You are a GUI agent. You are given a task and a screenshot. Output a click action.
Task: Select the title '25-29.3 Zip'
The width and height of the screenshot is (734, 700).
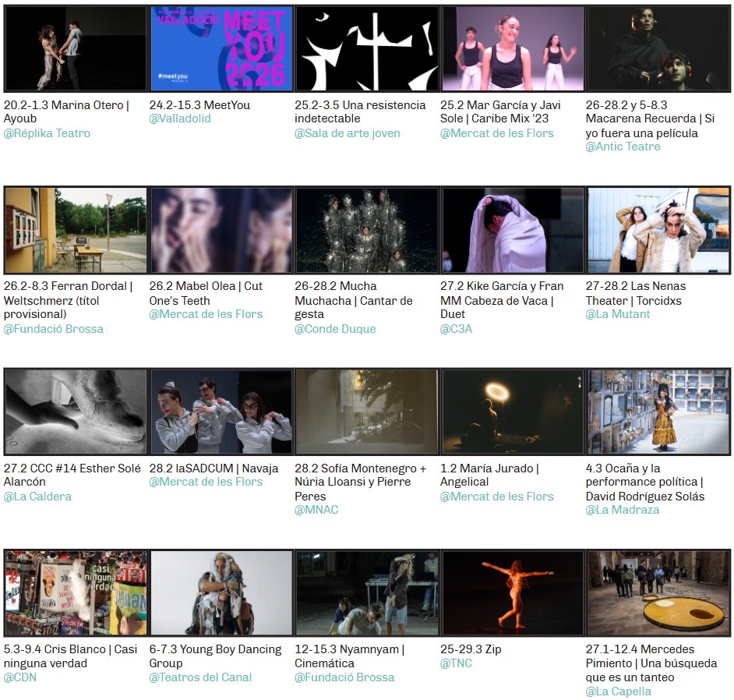[x=471, y=649]
